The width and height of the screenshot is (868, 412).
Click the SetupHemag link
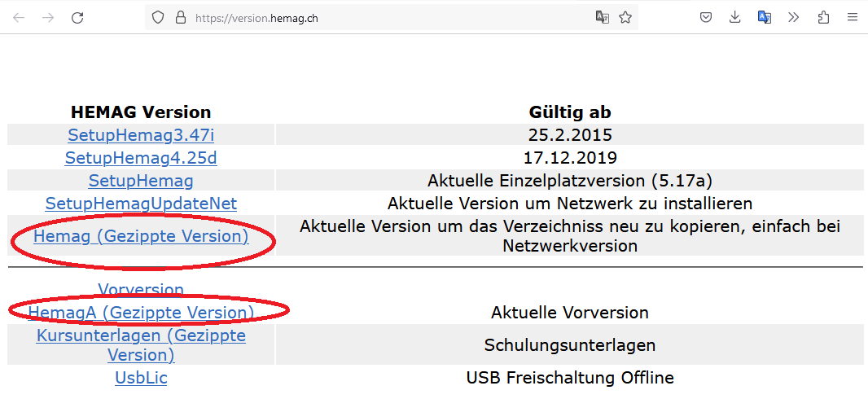point(141,181)
